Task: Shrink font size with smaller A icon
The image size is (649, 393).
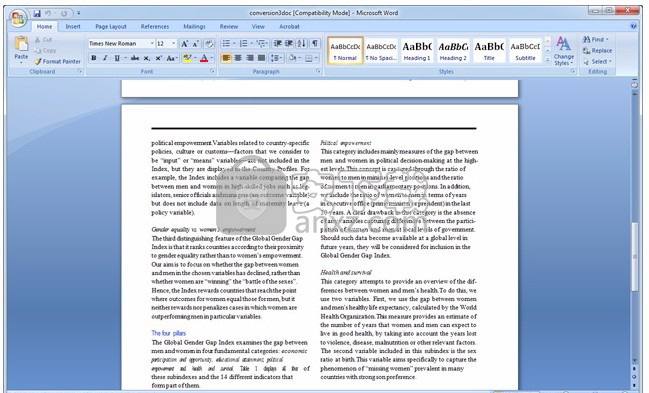Action: coord(196,43)
